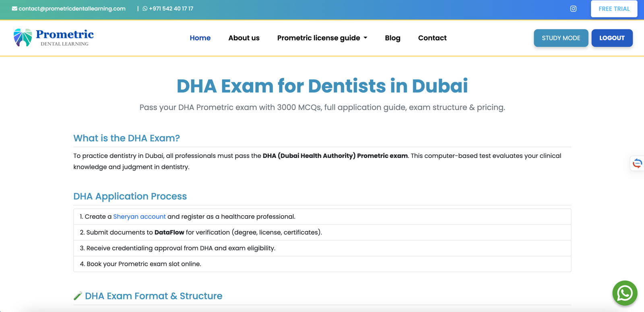The width and height of the screenshot is (644, 312).
Task: Click the pencil icon beside DHA Exam Format
Action: 78,296
